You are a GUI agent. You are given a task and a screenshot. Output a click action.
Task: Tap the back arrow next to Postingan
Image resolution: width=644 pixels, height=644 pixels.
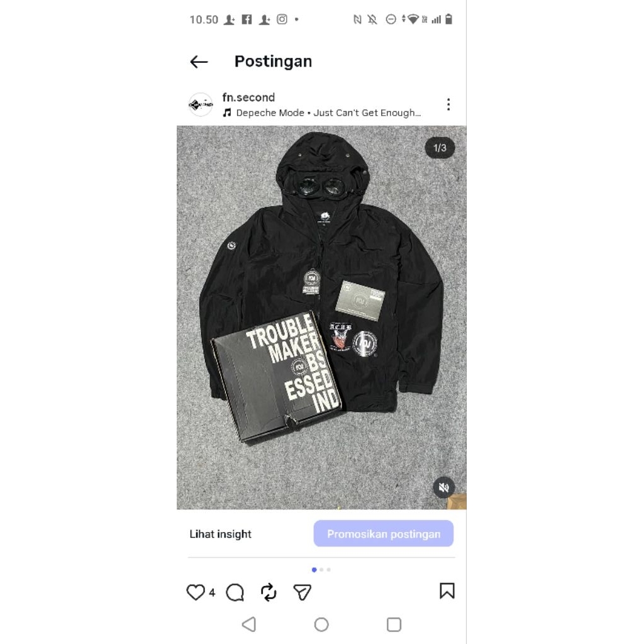[x=199, y=62]
